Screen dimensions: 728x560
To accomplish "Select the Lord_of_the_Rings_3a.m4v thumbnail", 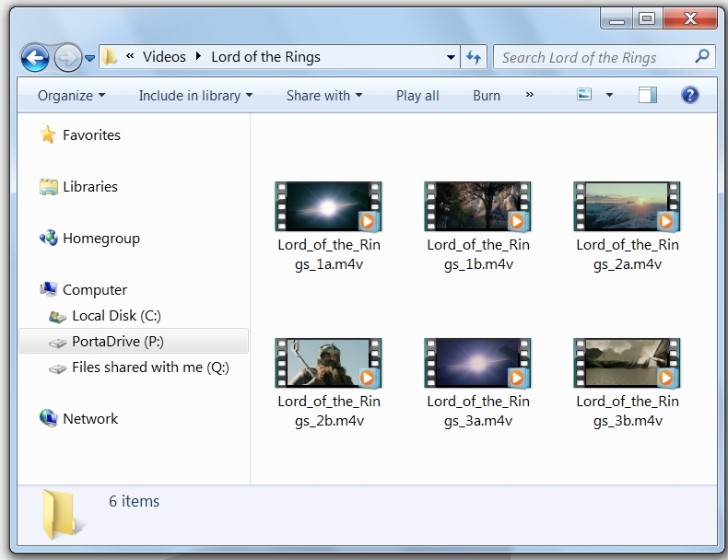I will click(477, 363).
